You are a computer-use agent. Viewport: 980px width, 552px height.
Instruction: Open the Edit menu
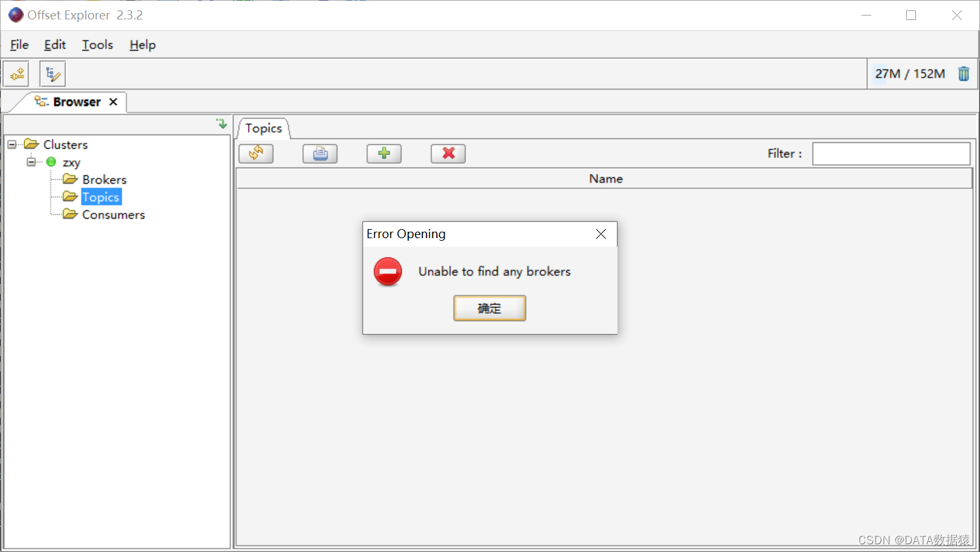(55, 45)
